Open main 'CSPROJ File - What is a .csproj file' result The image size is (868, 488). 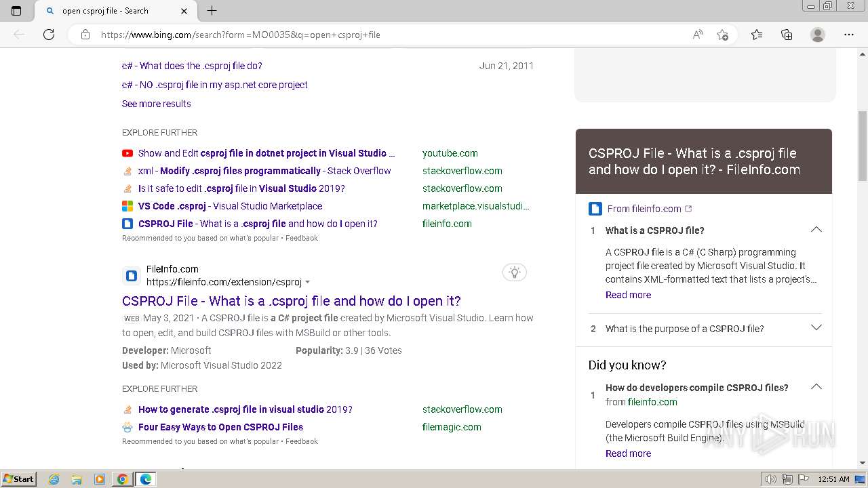click(x=292, y=301)
